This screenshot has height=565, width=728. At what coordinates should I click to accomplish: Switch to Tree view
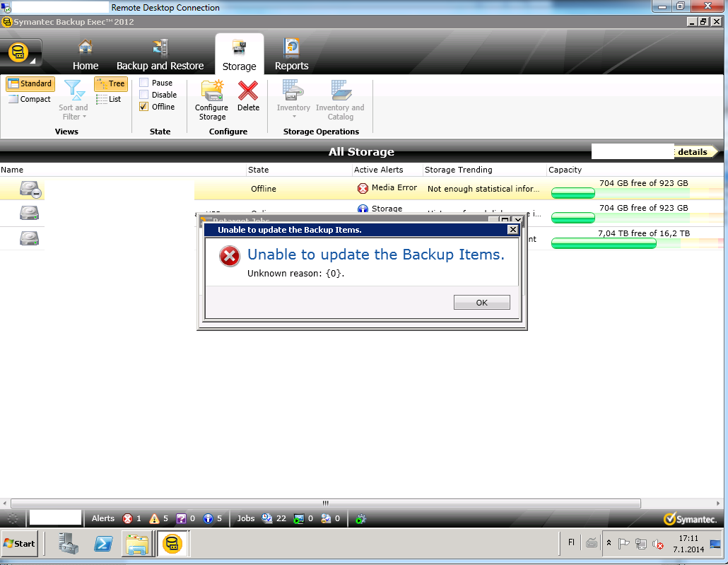coord(111,83)
